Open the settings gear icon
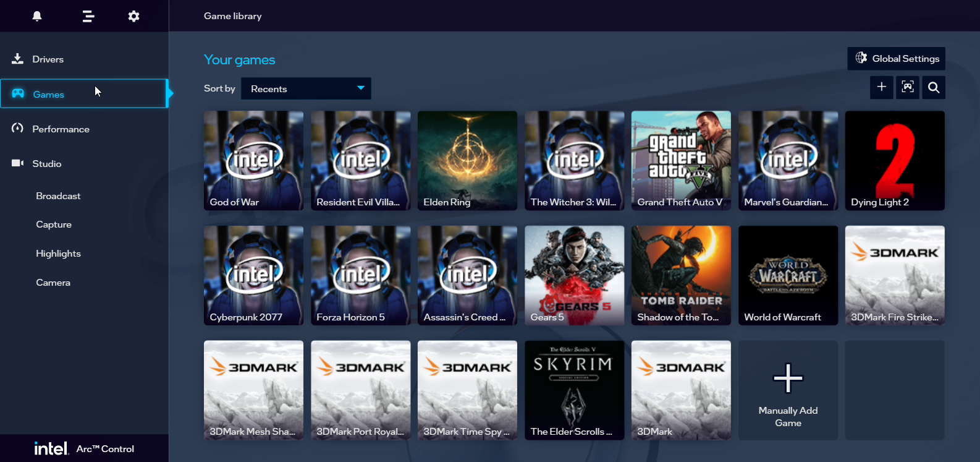 (x=133, y=16)
